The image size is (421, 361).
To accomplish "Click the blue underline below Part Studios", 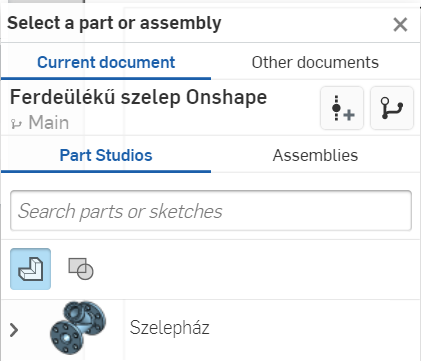I will click(x=106, y=171).
